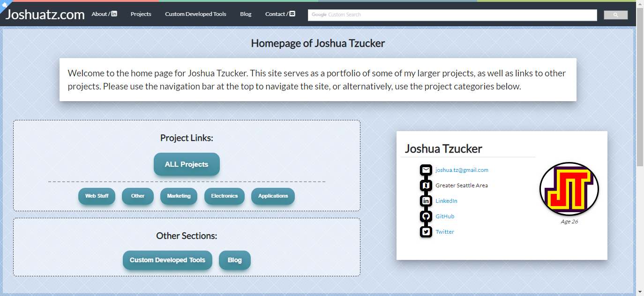Open the Applications project category

(x=273, y=196)
